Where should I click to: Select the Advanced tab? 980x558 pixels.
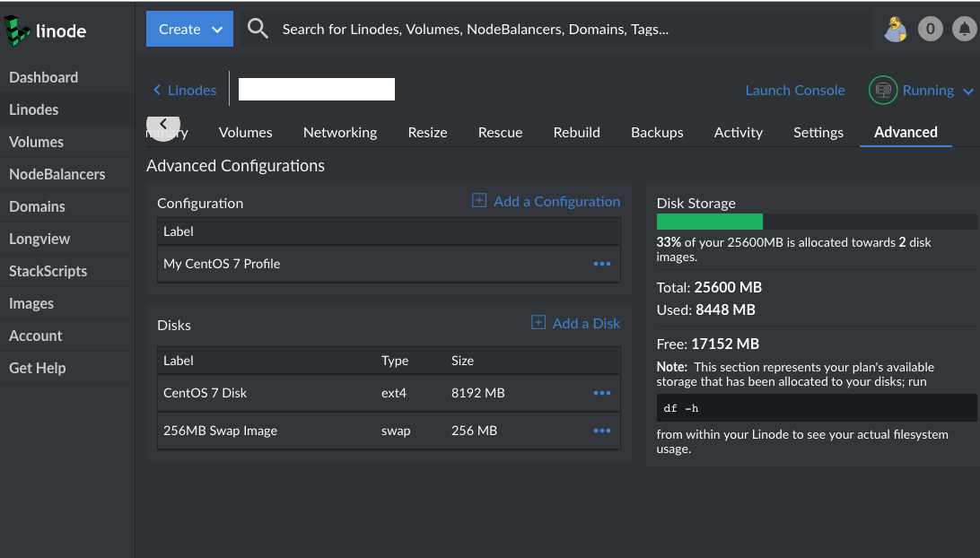(906, 133)
